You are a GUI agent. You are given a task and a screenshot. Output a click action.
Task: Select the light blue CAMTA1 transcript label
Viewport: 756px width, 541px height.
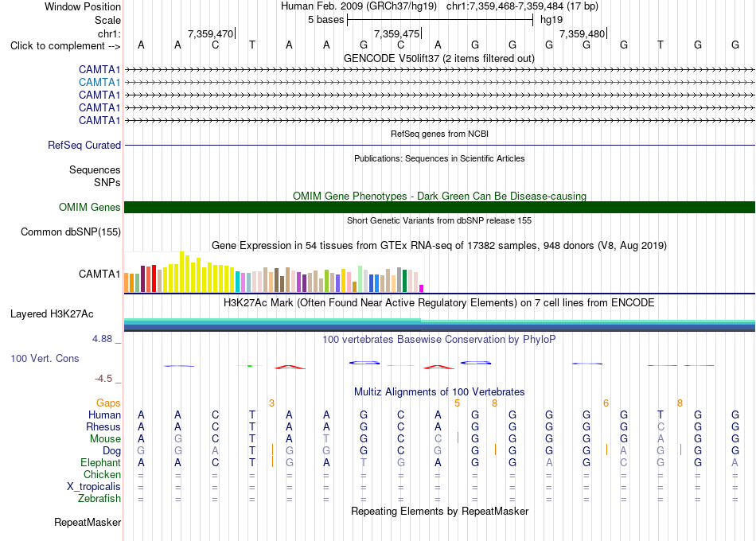point(99,83)
